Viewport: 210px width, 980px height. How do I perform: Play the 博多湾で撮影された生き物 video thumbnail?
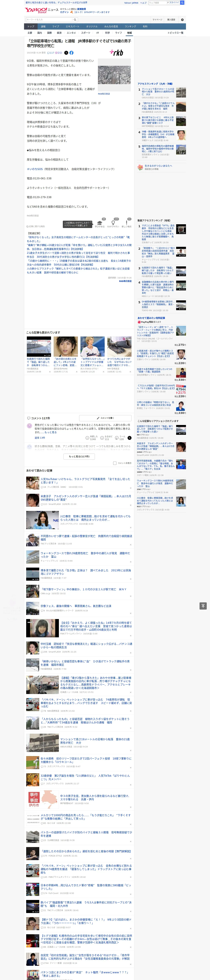coord(32,574)
